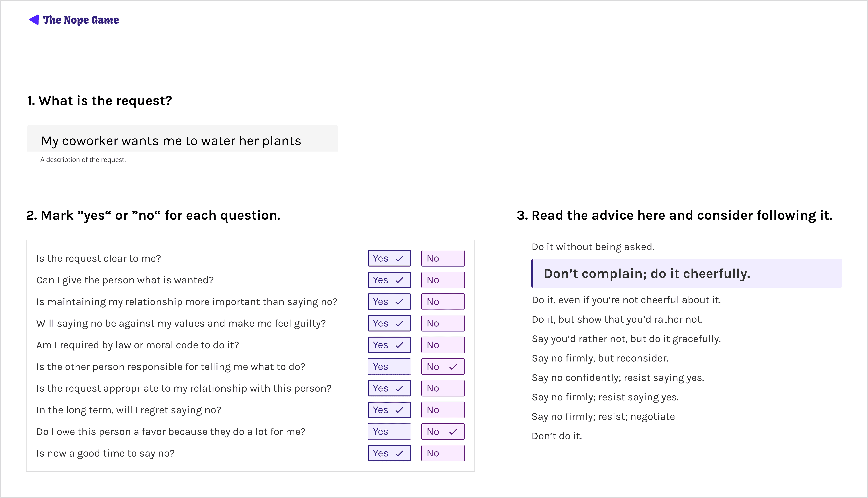Choose No for maintaining my relationship question
868x498 pixels.
(x=443, y=302)
